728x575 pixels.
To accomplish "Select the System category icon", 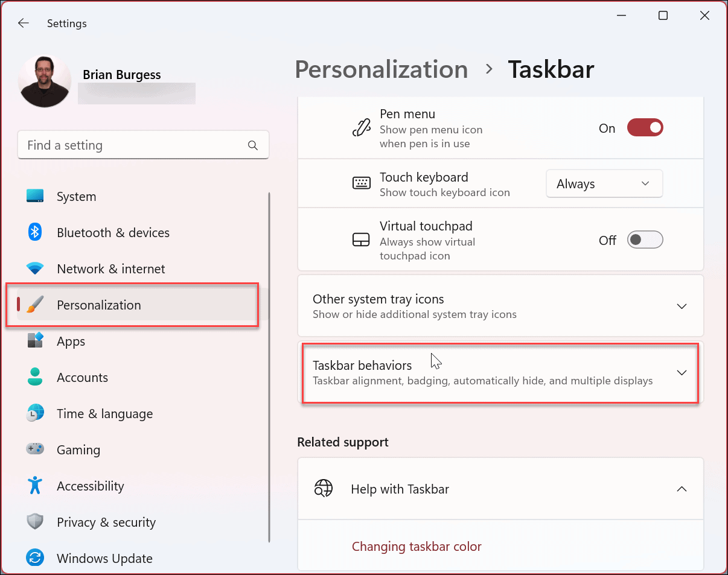I will click(x=35, y=196).
